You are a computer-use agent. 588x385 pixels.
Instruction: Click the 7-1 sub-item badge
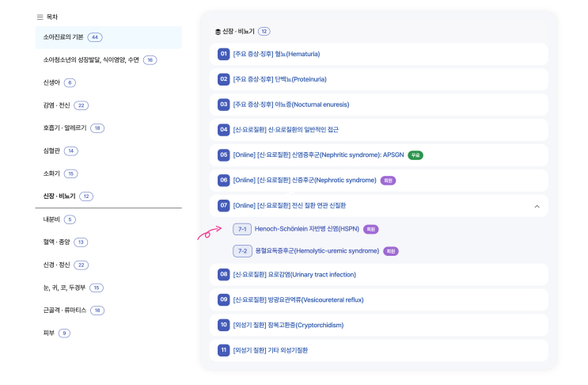point(242,229)
